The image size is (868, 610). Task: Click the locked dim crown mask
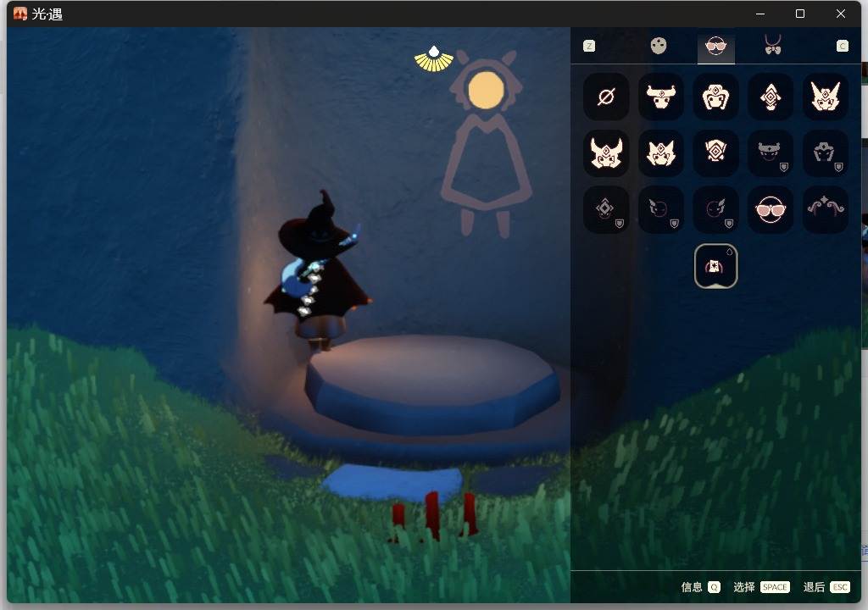point(771,152)
